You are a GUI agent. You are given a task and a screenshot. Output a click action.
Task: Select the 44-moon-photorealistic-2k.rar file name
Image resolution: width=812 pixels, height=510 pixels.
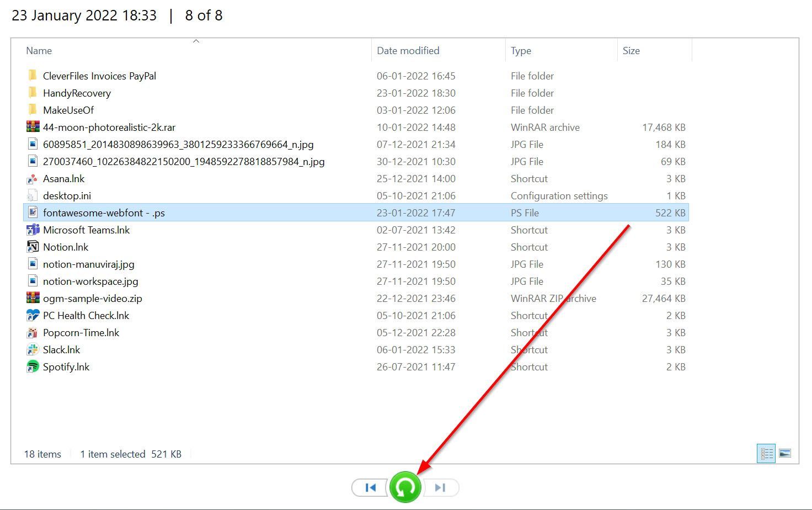[x=109, y=127]
